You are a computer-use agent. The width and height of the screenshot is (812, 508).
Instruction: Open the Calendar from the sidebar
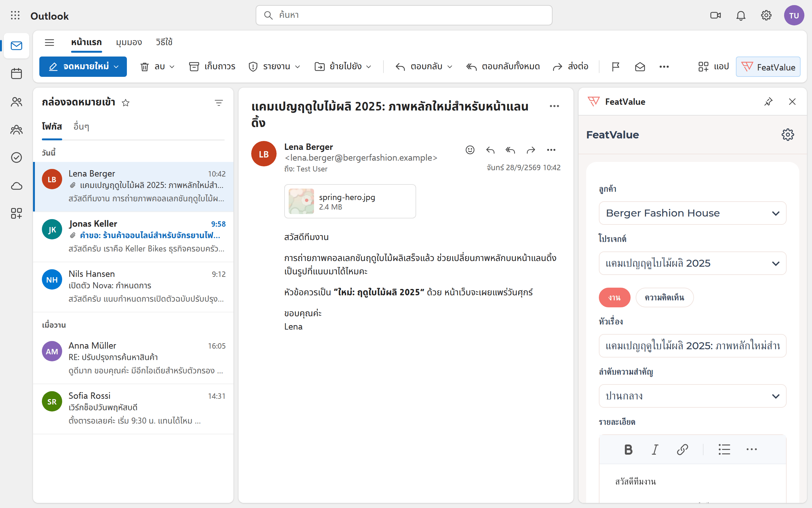pyautogui.click(x=16, y=74)
